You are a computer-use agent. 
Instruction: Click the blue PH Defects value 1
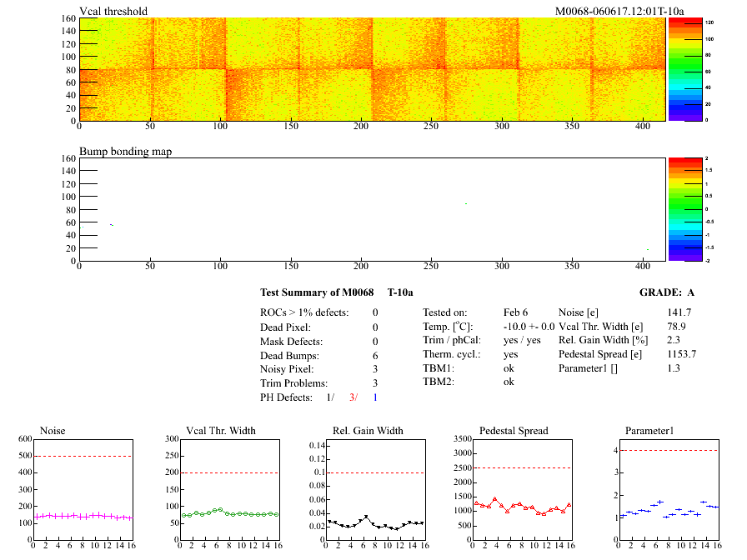pyautogui.click(x=375, y=397)
